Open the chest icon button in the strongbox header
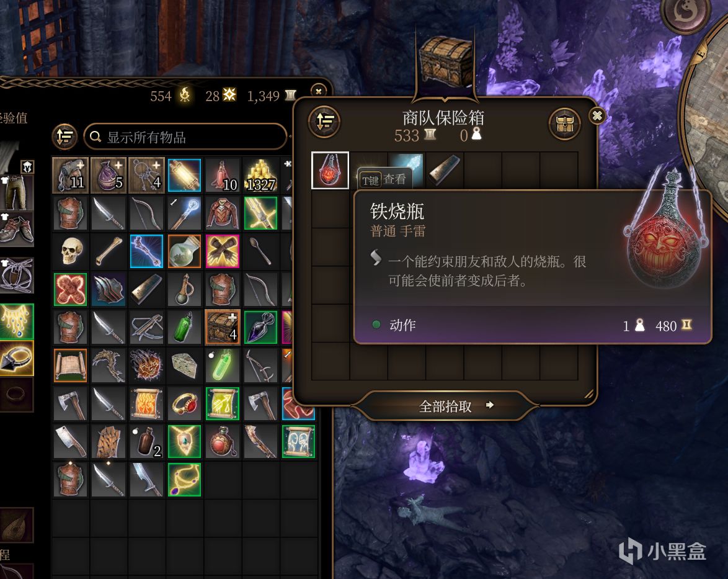The image size is (728, 579). pyautogui.click(x=564, y=123)
